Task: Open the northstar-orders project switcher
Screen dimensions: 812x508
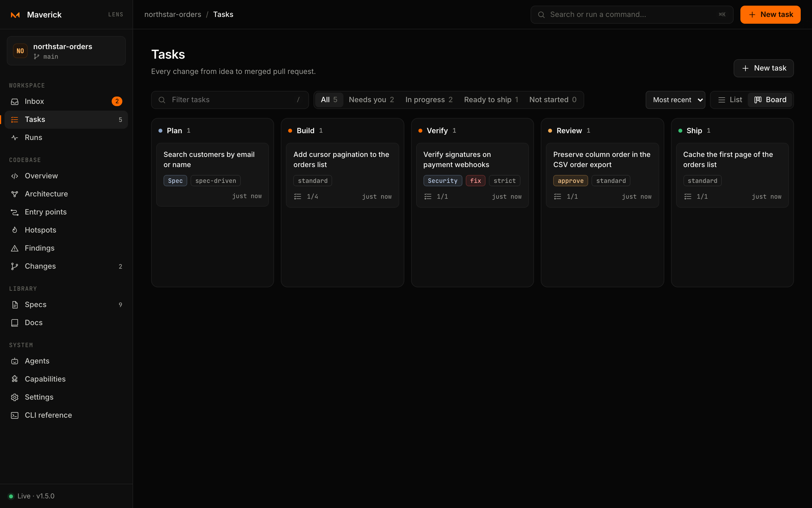Action: click(66, 51)
